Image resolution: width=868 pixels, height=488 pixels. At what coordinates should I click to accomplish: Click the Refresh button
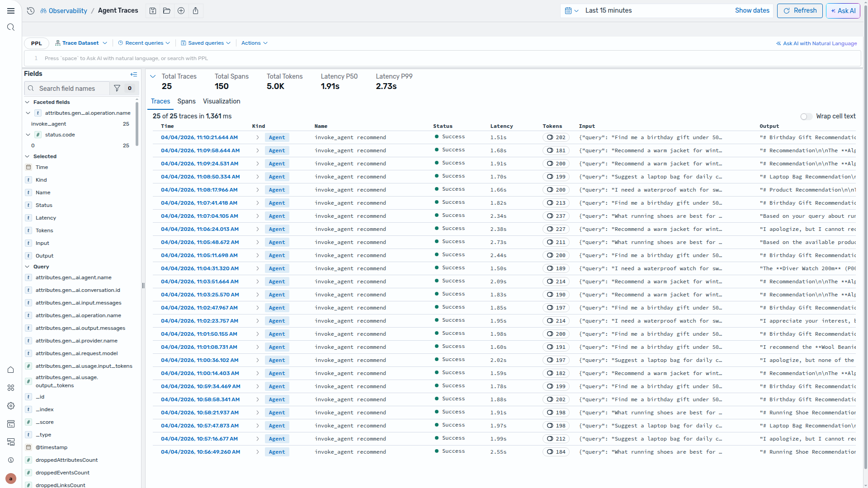[800, 11]
